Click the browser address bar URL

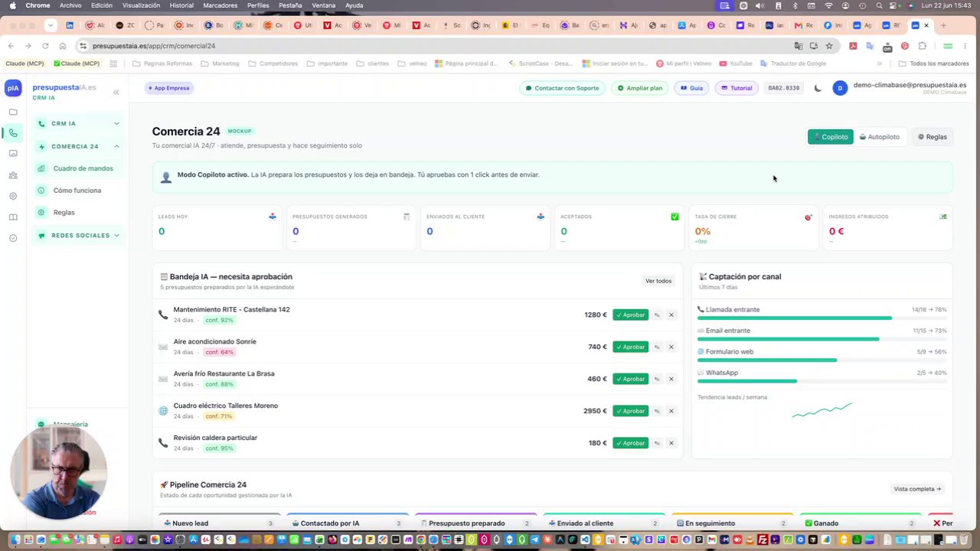coord(154,46)
